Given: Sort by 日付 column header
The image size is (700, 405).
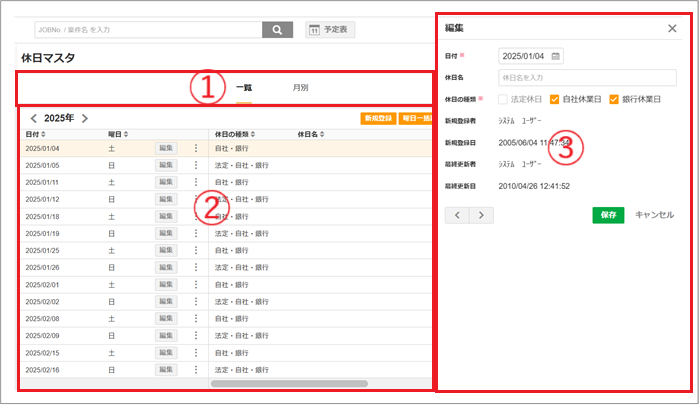Looking at the screenshot, I should tap(35, 133).
